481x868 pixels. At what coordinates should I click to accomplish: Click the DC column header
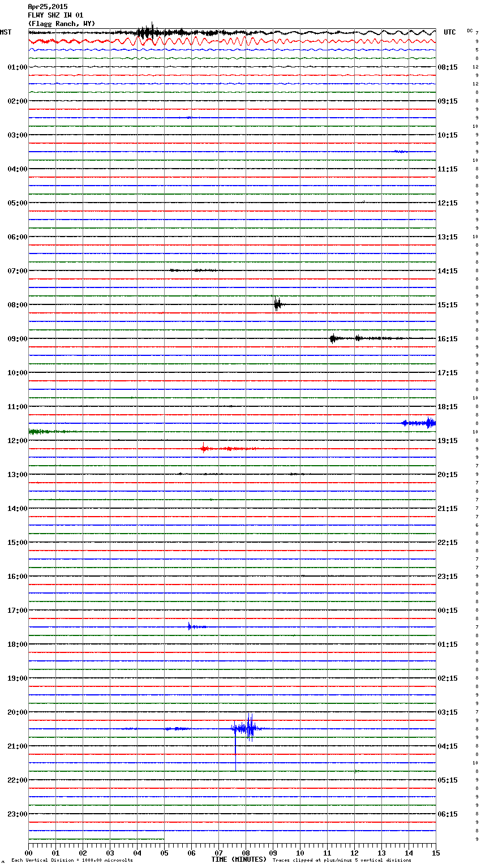pyautogui.click(x=470, y=31)
